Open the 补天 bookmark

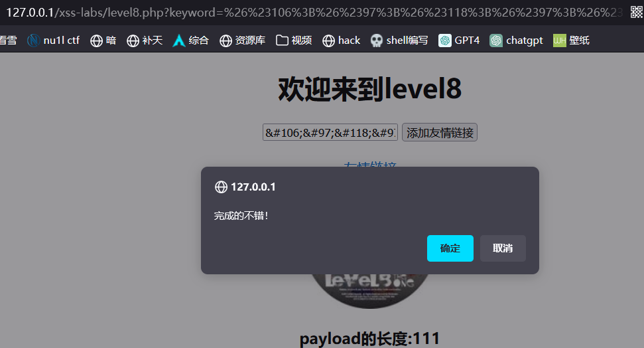(x=144, y=41)
